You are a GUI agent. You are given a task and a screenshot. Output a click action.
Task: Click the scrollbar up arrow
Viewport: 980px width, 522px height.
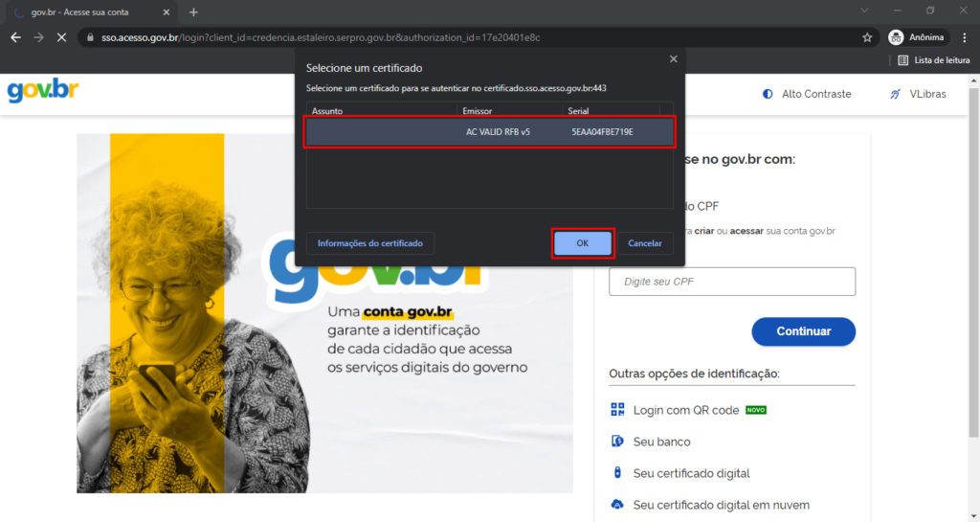[973, 80]
